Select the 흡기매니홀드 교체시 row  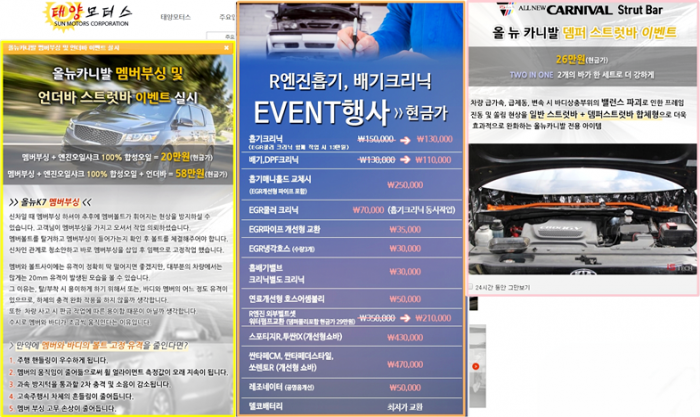click(x=351, y=184)
